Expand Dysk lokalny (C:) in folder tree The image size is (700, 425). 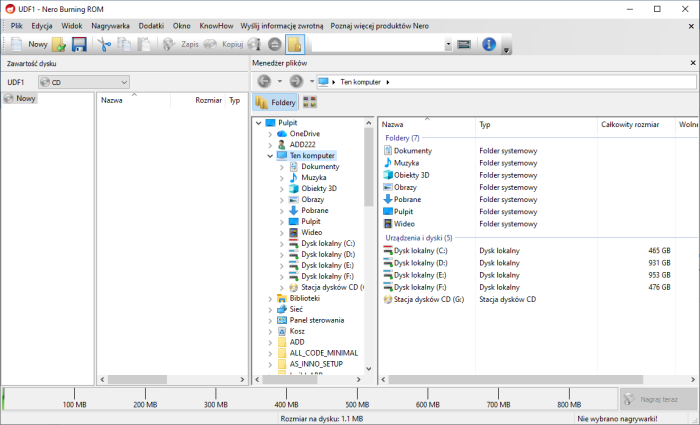click(x=282, y=244)
